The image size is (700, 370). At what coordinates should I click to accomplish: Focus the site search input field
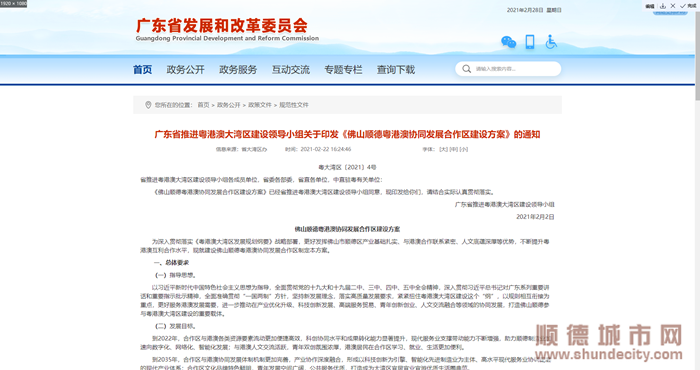pos(508,69)
